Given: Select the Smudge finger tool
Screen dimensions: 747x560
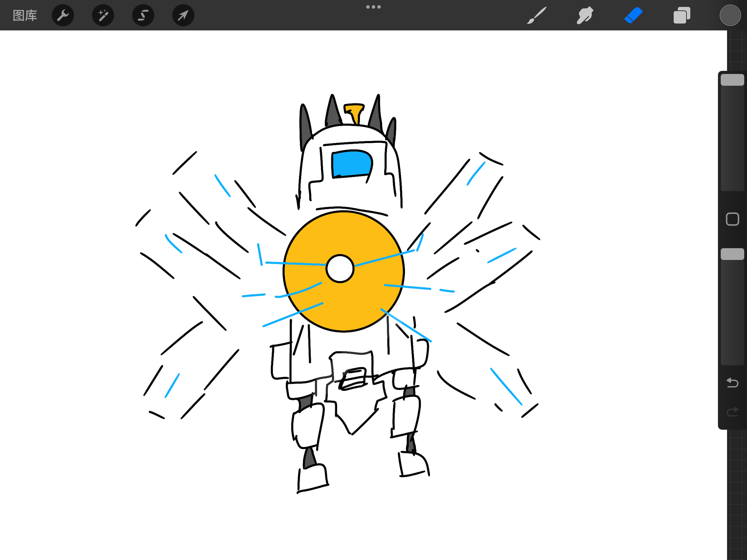Looking at the screenshot, I should (585, 16).
